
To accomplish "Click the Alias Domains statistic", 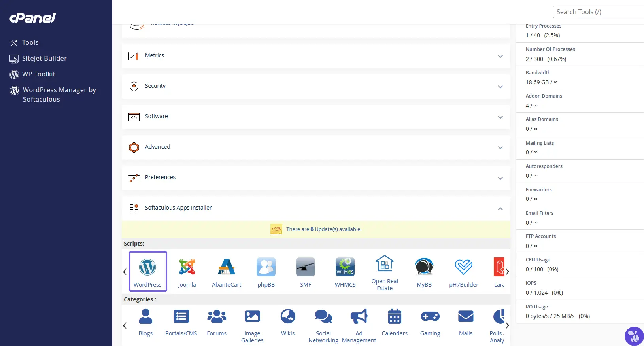I will 580,124.
